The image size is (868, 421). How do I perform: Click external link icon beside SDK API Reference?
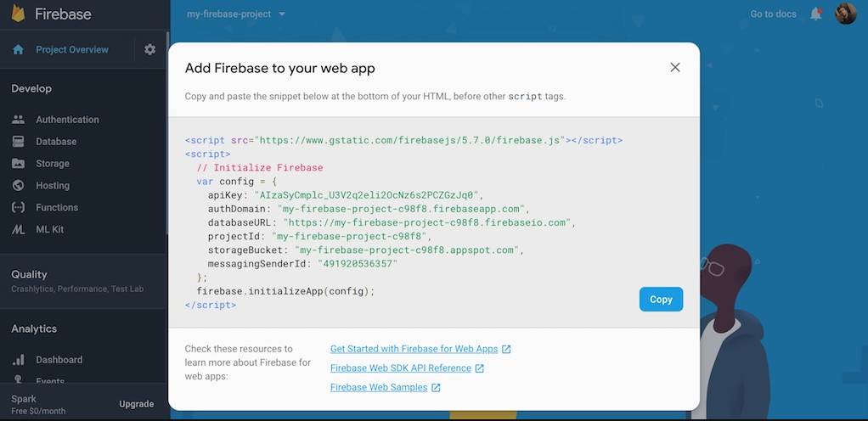coord(479,368)
